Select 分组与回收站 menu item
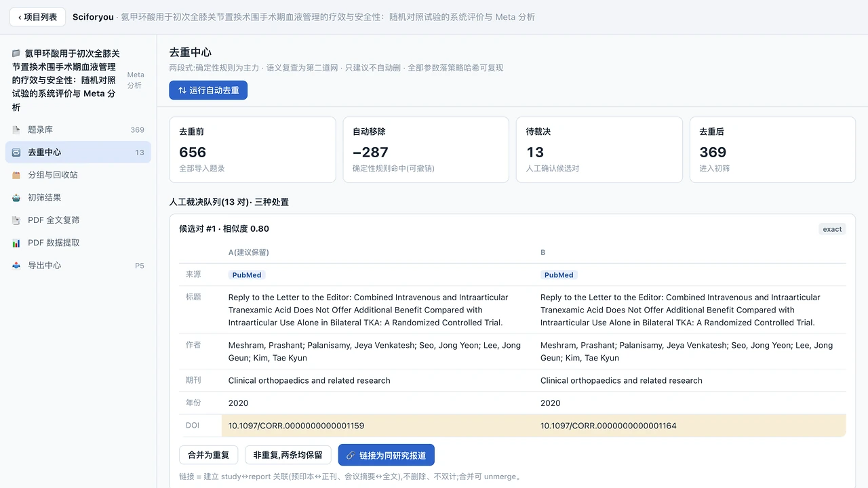 78,175
